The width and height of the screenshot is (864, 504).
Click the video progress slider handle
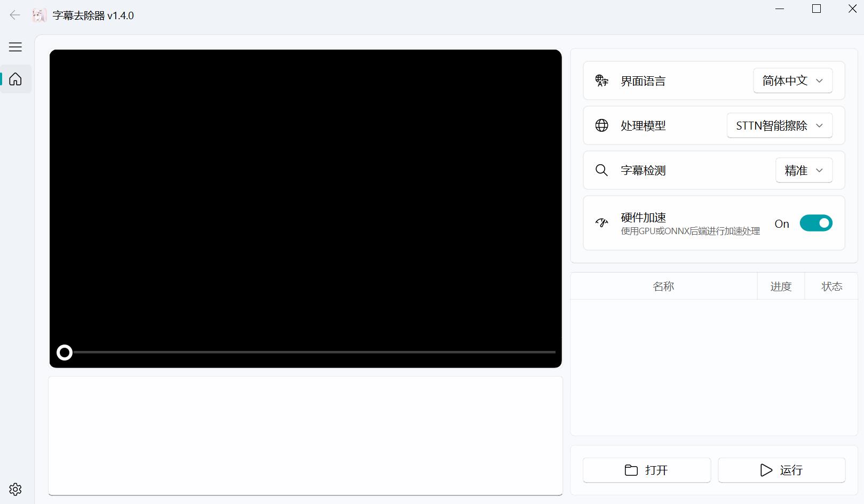click(65, 353)
